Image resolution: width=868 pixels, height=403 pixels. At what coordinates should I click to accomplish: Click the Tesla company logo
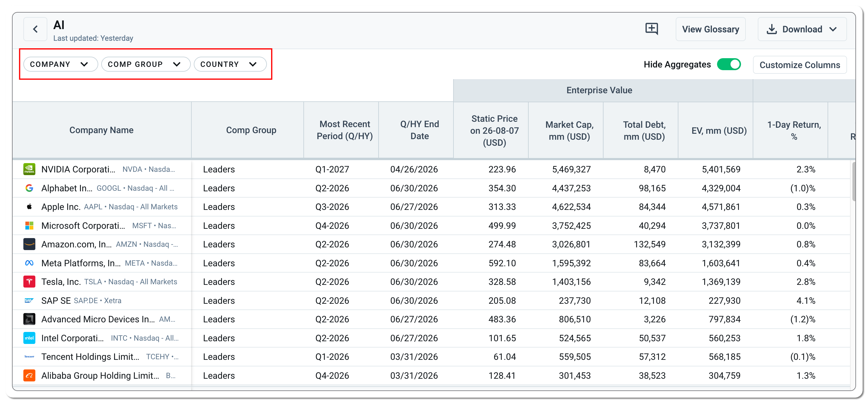(x=29, y=282)
